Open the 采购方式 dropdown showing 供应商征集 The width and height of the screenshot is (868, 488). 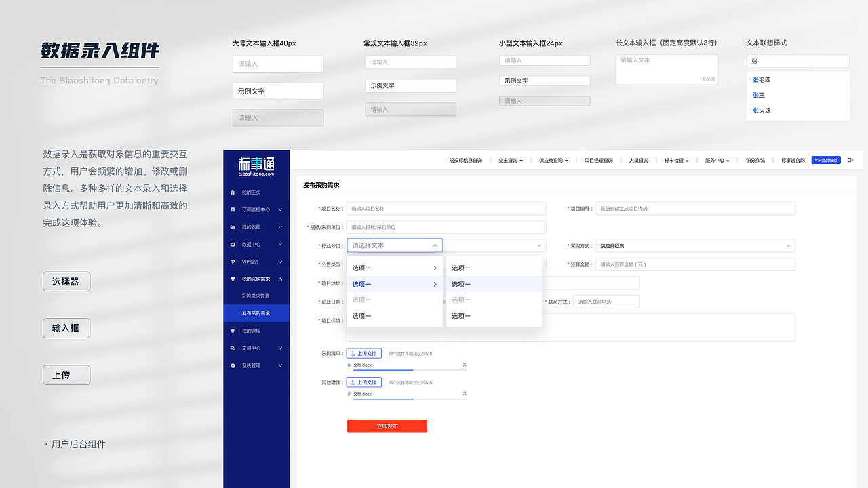tap(695, 245)
